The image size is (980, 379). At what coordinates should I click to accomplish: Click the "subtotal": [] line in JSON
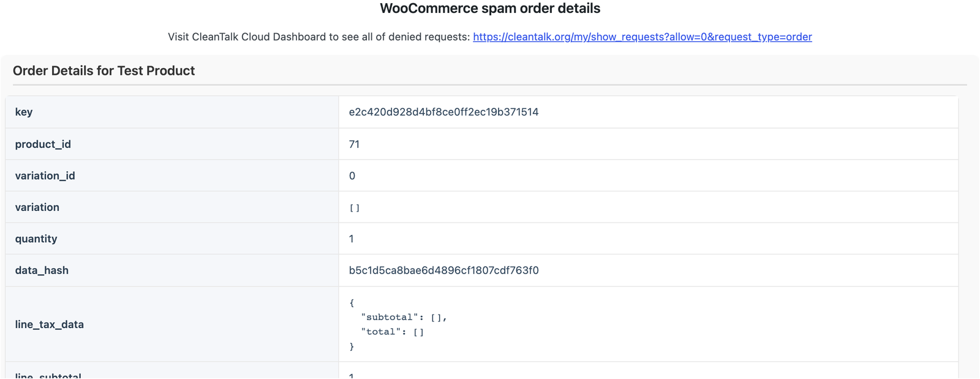click(x=404, y=317)
